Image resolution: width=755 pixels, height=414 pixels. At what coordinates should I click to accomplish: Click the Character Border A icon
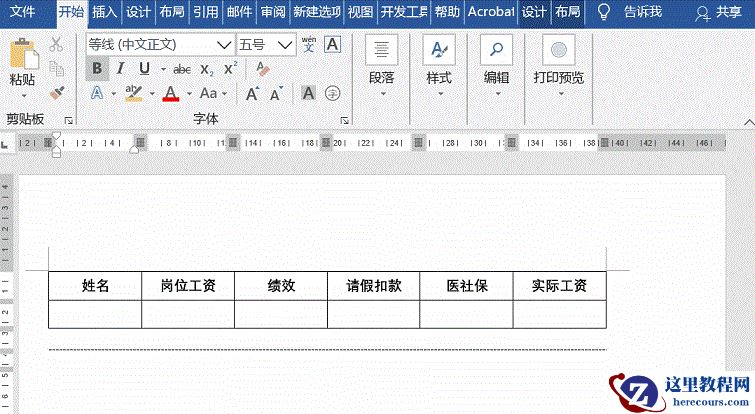332,44
